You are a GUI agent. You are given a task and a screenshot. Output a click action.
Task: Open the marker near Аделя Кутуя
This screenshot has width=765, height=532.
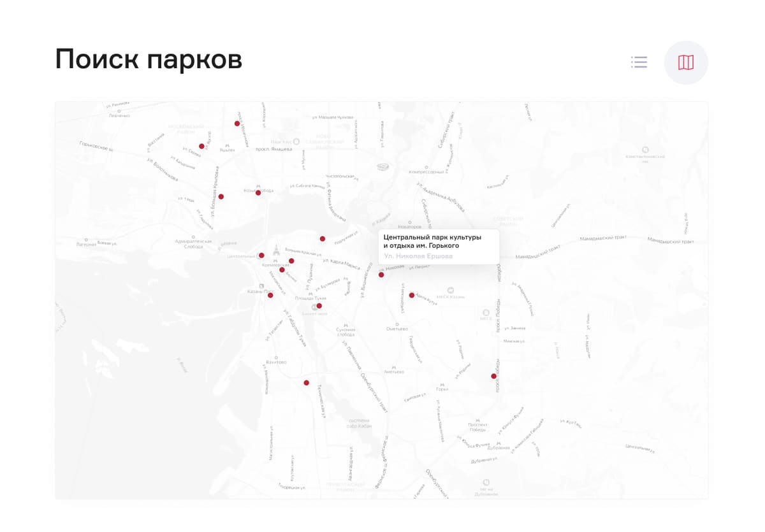[x=412, y=295]
